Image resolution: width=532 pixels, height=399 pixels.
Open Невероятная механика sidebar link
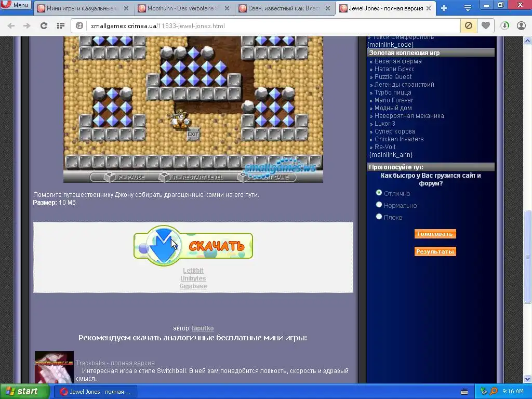[x=409, y=116]
